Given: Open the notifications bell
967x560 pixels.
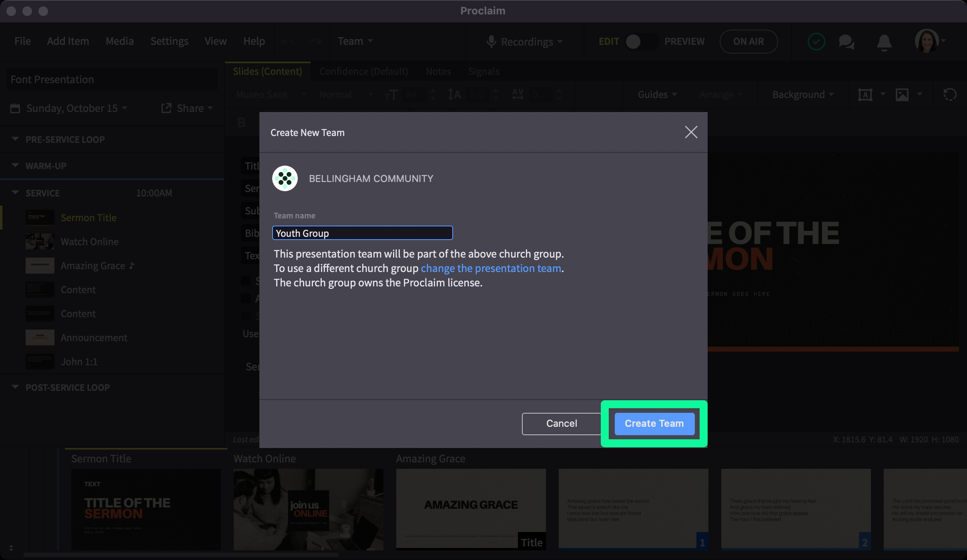Looking at the screenshot, I should 885,42.
